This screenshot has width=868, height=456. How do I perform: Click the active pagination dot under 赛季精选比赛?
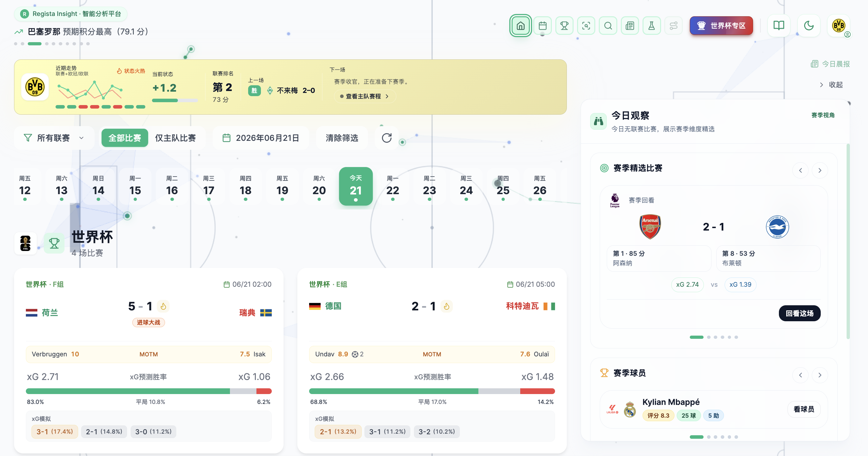(696, 337)
